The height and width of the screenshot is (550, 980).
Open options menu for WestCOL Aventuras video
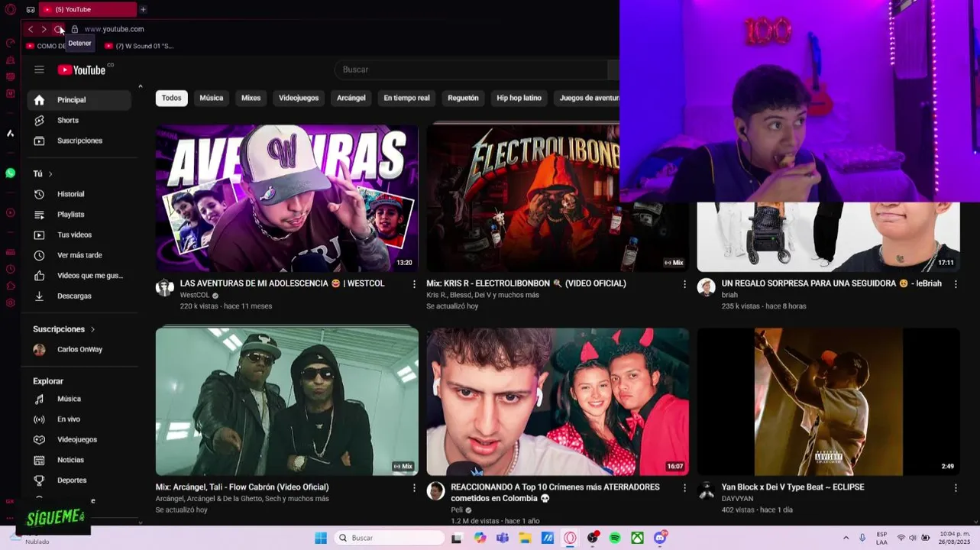[415, 284]
